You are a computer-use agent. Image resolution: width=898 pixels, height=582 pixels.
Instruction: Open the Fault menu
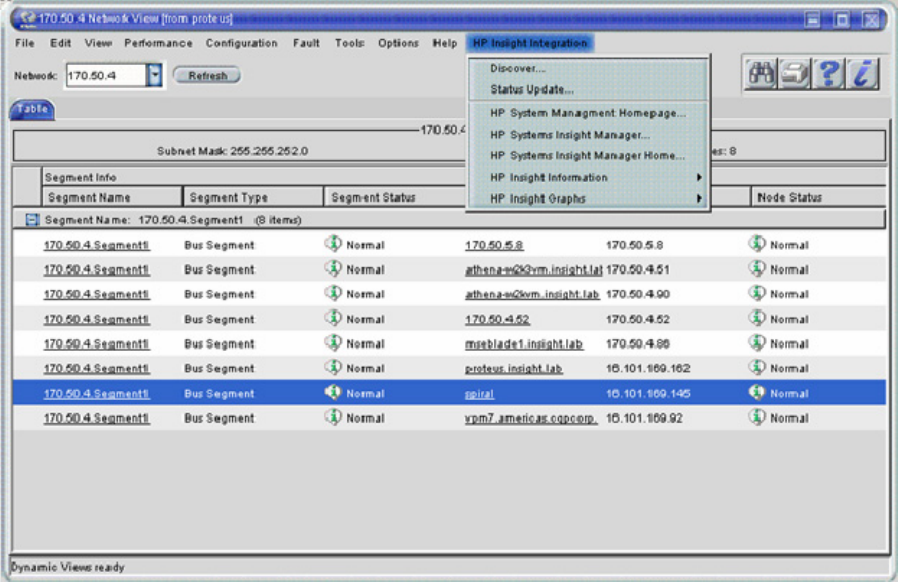pos(306,43)
